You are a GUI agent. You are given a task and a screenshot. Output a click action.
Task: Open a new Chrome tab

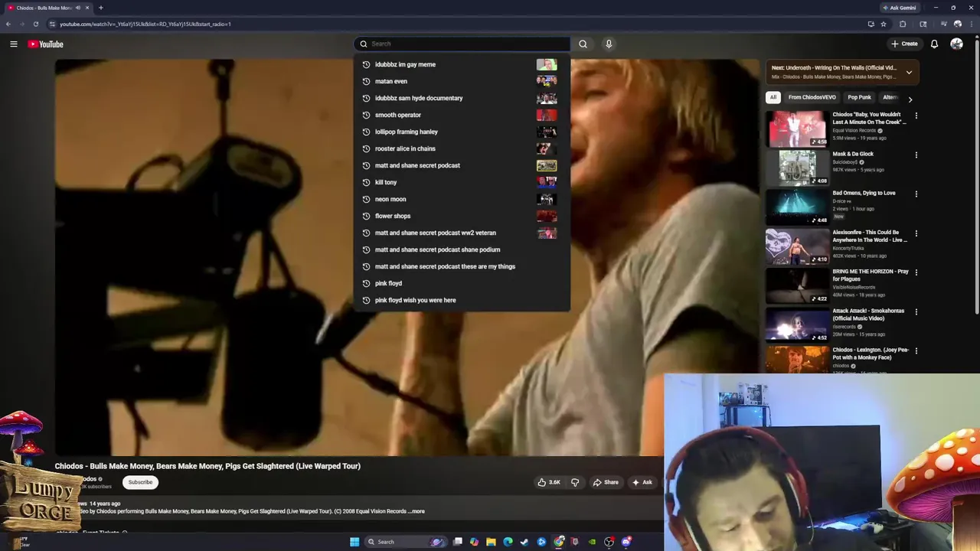[100, 8]
